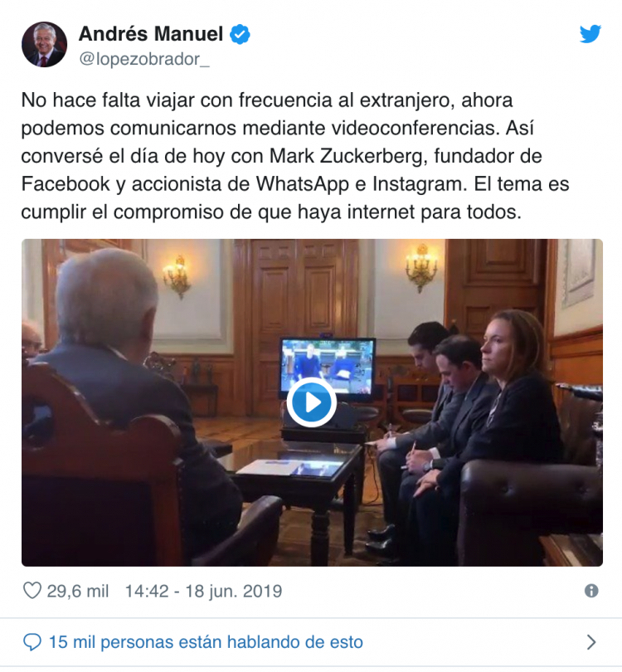Open '15 mil personas están hablando de esto'
This screenshot has height=672, width=622.
click(206, 642)
